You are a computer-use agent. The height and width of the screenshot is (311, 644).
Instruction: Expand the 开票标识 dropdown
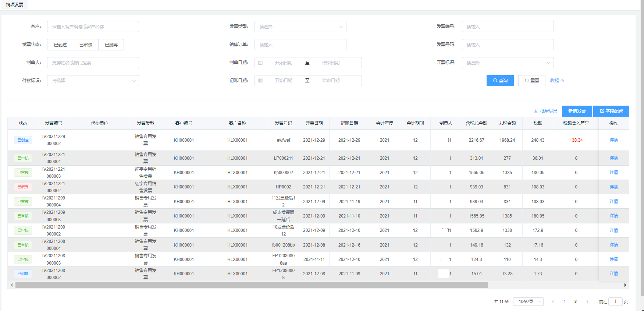point(508,63)
